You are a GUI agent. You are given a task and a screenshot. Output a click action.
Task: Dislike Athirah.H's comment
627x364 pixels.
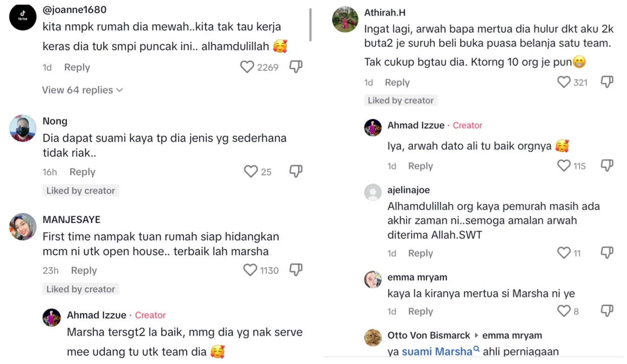[x=607, y=82]
